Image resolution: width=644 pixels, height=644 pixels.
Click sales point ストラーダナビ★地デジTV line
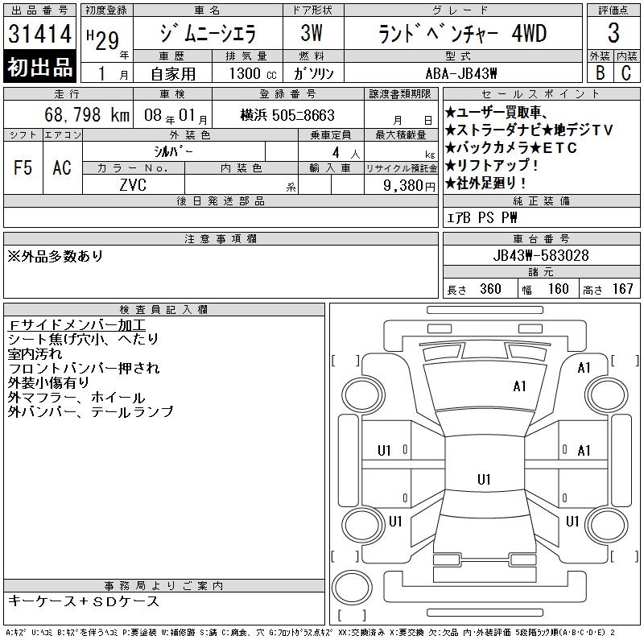tap(530, 130)
